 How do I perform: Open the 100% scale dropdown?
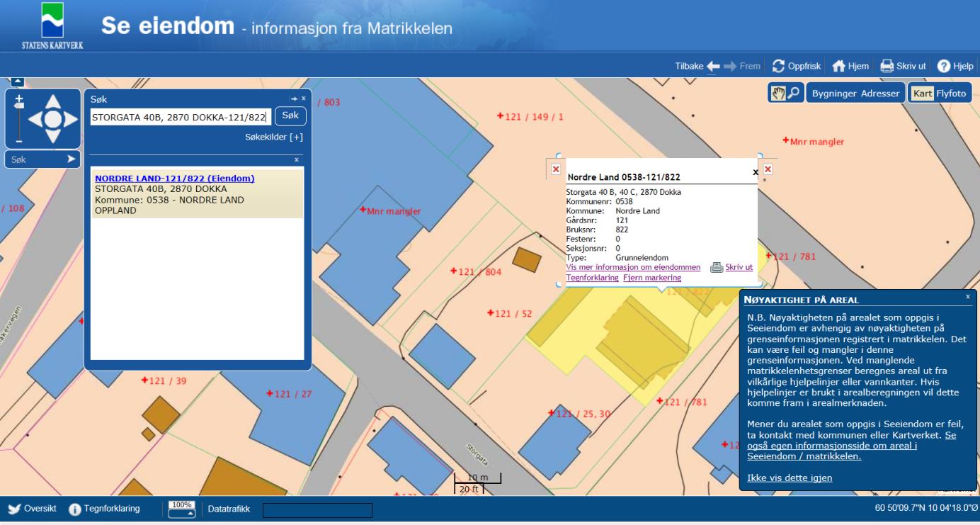click(183, 509)
